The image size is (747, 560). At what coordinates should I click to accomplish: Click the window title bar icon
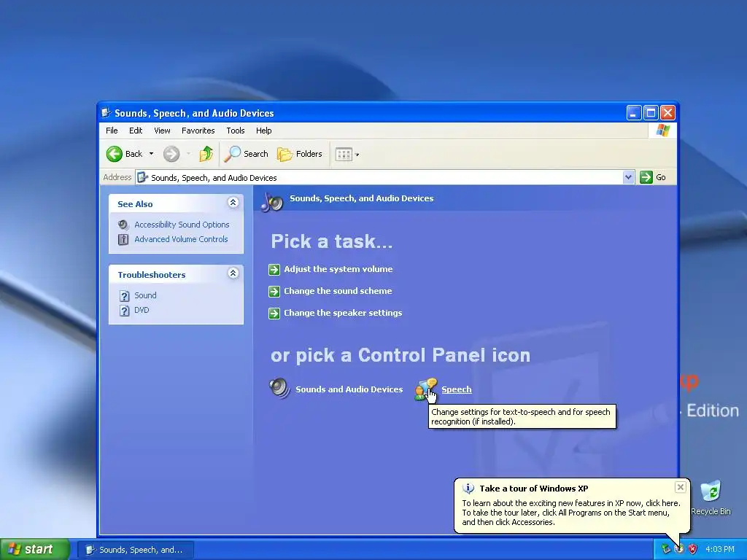[107, 113]
